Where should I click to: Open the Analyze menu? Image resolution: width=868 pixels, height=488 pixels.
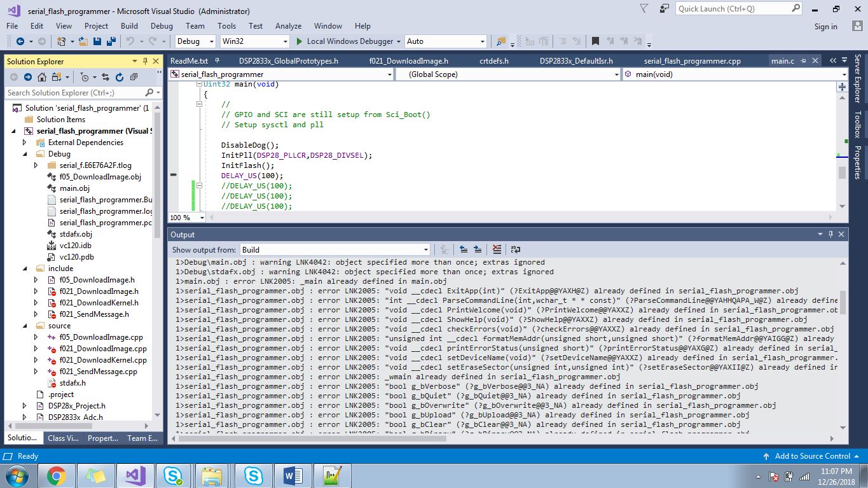[288, 26]
